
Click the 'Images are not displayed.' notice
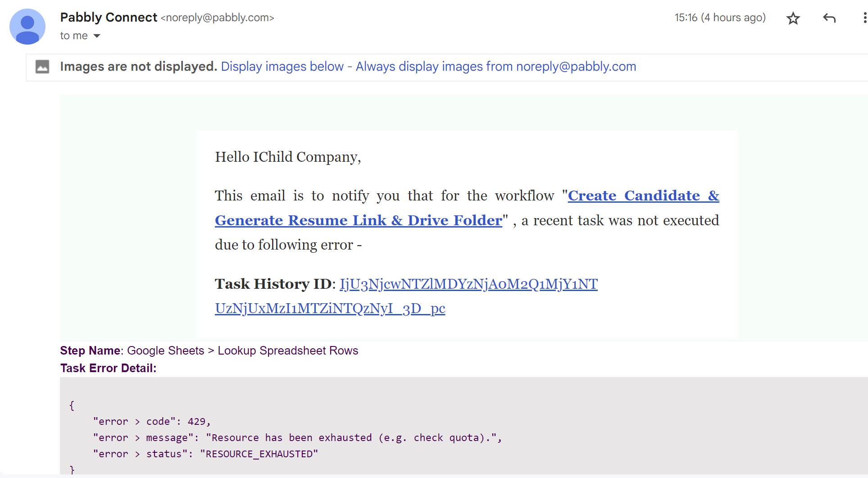[139, 67]
